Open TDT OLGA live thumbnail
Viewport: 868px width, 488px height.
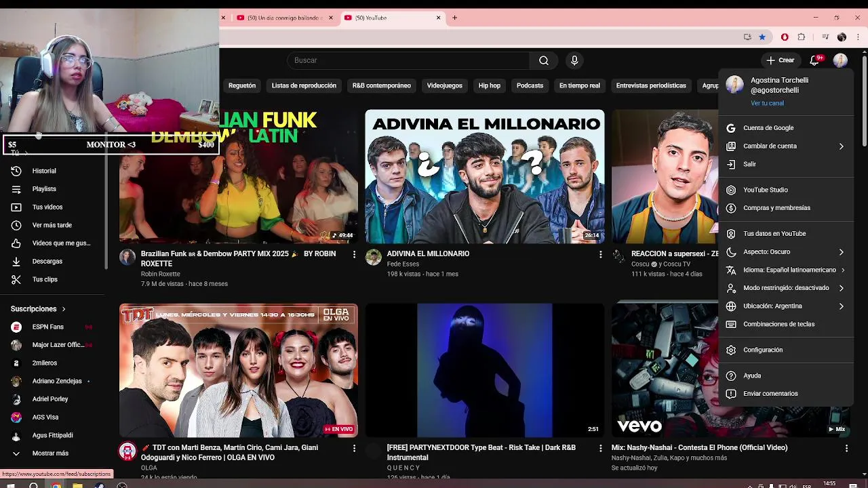click(x=239, y=370)
